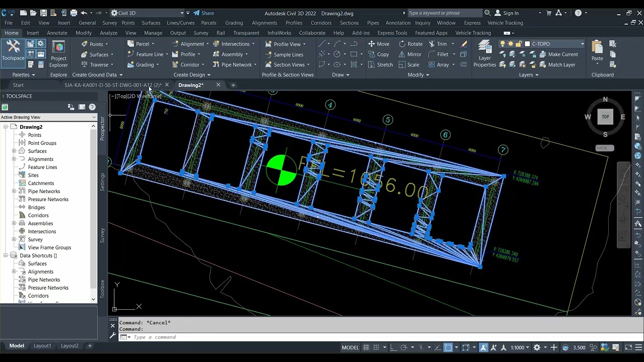Open the Annotate ribbon tab
This screenshot has height=362, width=644.
pyautogui.click(x=57, y=33)
